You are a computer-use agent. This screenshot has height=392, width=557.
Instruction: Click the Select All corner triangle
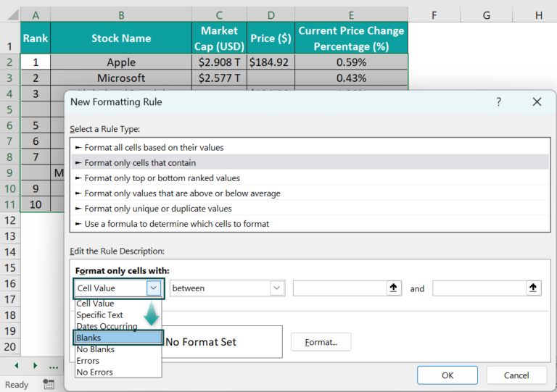12,15
